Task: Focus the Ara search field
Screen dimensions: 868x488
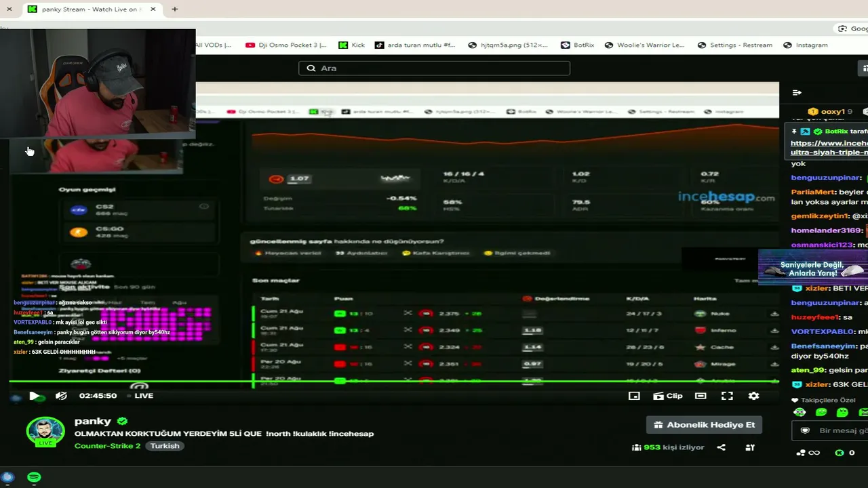Action: [x=434, y=68]
